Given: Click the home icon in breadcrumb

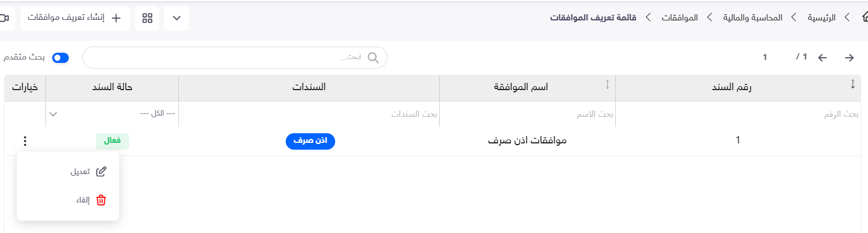Looking at the screenshot, I should click(x=864, y=18).
